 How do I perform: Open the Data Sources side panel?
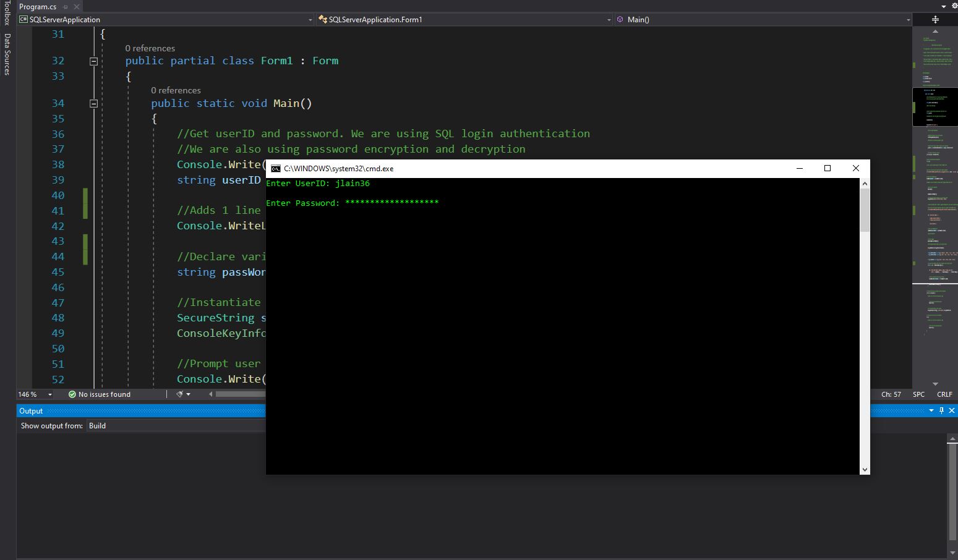7,54
